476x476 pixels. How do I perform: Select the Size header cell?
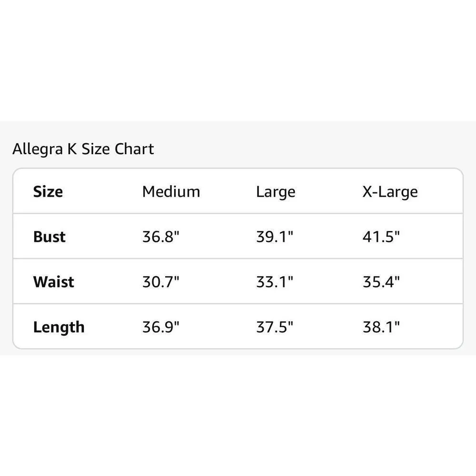(48, 192)
